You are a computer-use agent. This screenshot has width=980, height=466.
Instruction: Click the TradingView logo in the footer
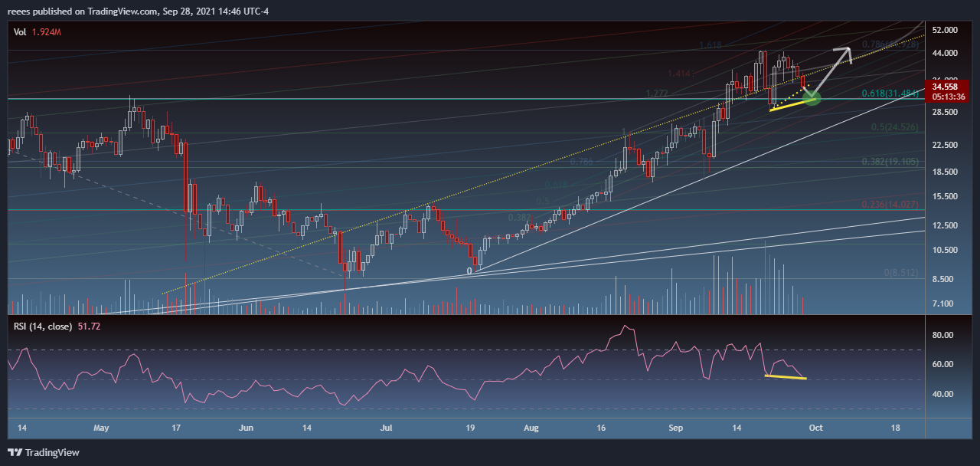coord(44,452)
